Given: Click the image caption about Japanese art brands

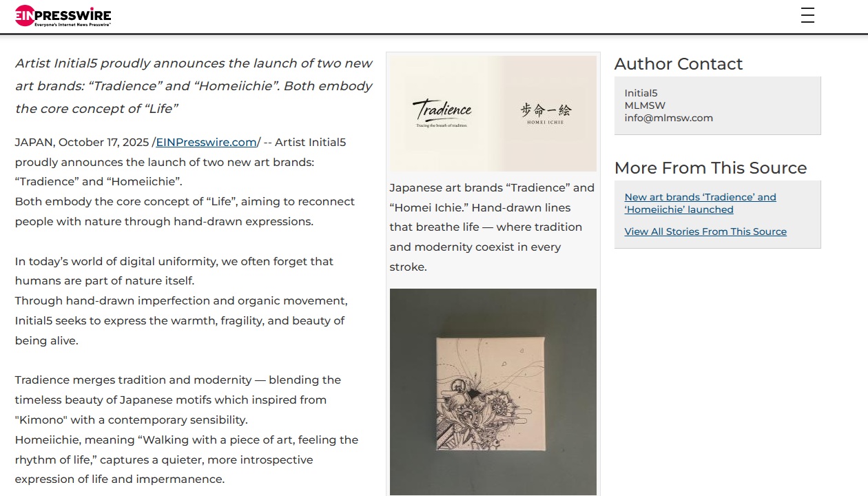Looking at the screenshot, I should (x=492, y=227).
